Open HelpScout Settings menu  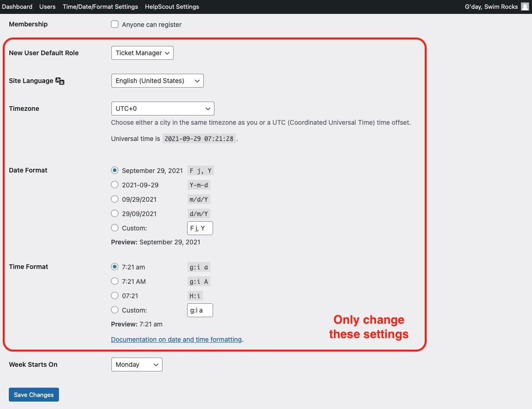click(172, 7)
